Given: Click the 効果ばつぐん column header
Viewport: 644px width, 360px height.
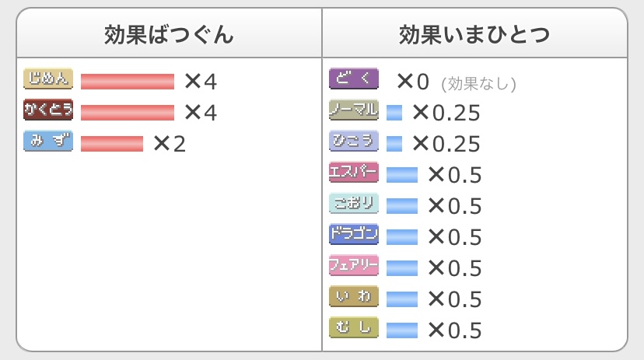Looking at the screenshot, I should (169, 35).
